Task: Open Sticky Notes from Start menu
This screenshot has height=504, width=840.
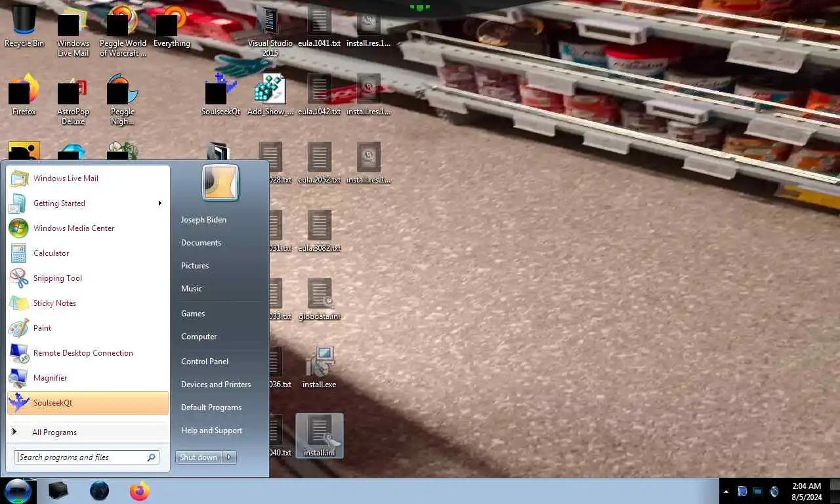Action: point(88,303)
